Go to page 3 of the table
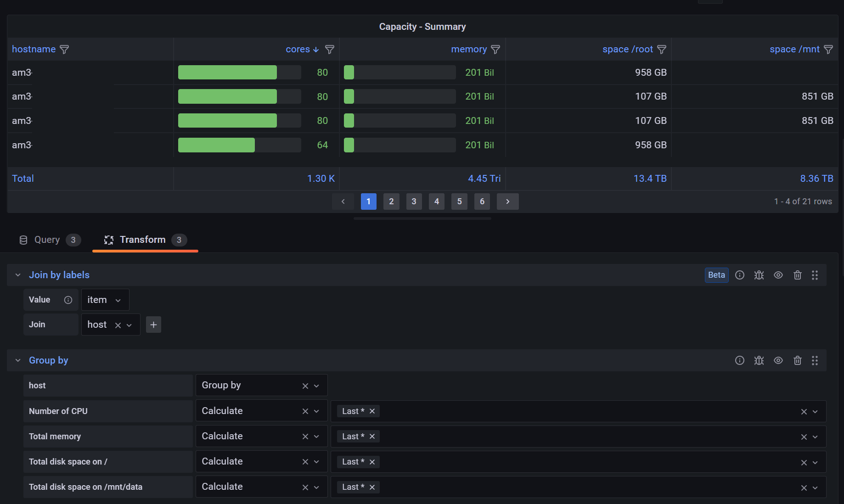The image size is (844, 504). point(414,201)
